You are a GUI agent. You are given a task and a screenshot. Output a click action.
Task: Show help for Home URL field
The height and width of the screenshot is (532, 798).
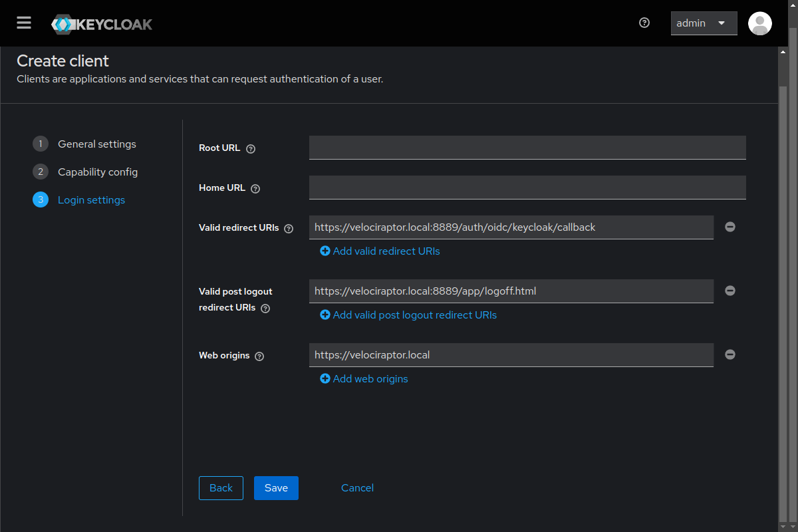[255, 189]
